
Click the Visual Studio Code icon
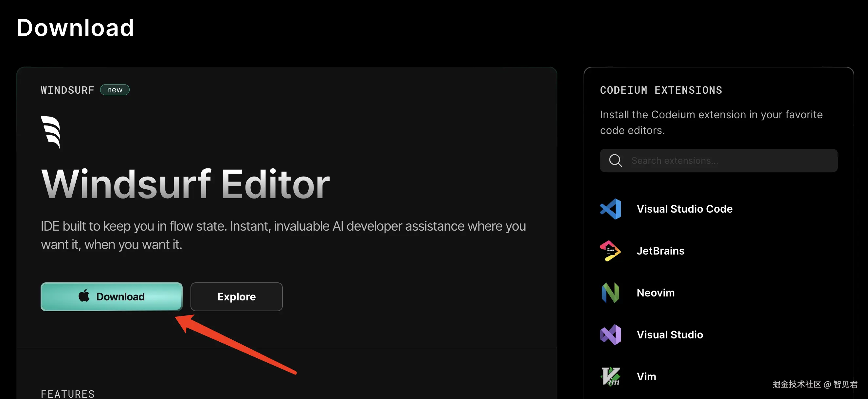pyautogui.click(x=610, y=209)
